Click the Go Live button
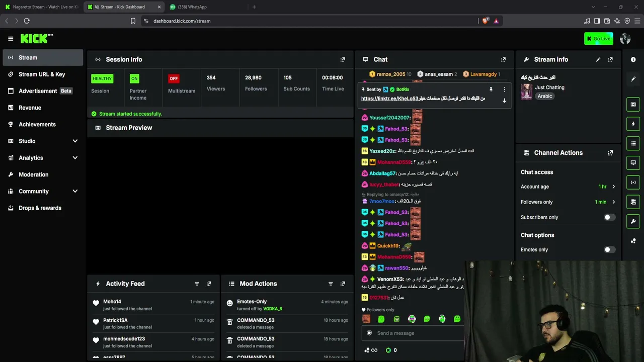Image resolution: width=644 pixels, height=362 pixels. coord(599,39)
